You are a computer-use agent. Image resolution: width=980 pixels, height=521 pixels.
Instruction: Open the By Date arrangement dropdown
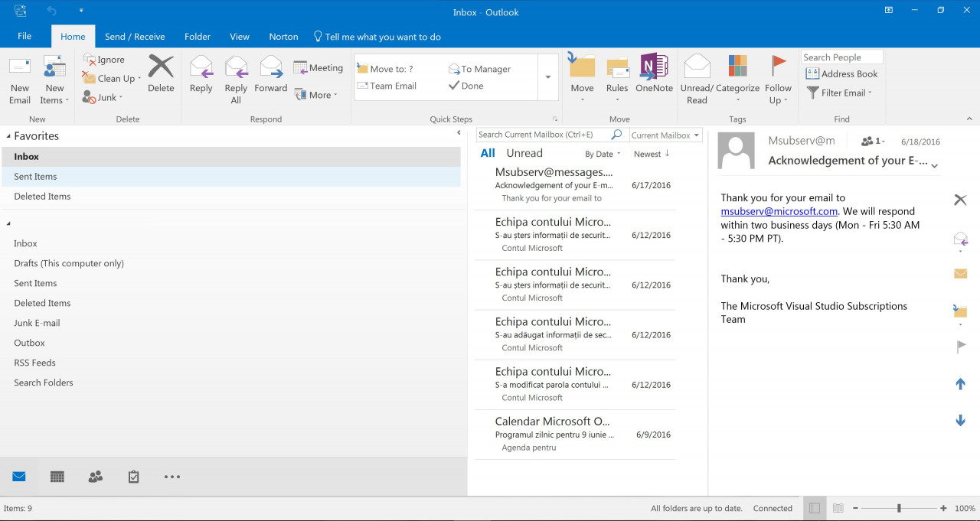tap(603, 154)
